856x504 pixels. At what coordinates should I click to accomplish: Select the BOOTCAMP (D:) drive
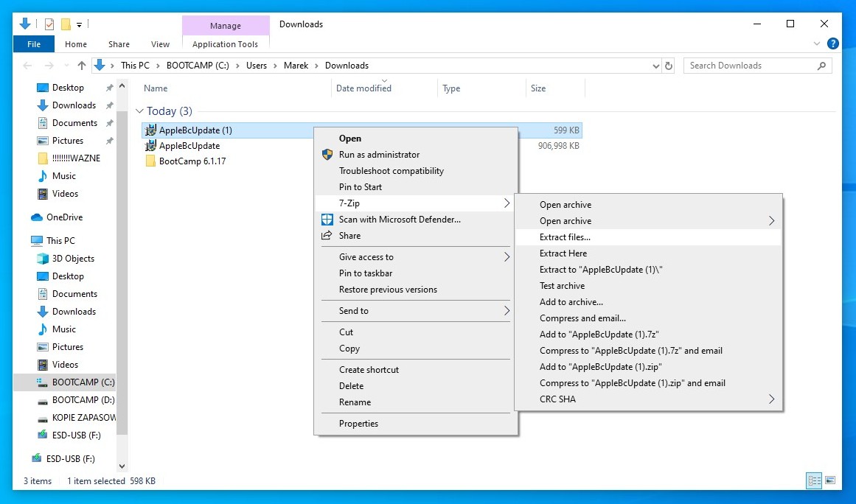click(x=76, y=400)
